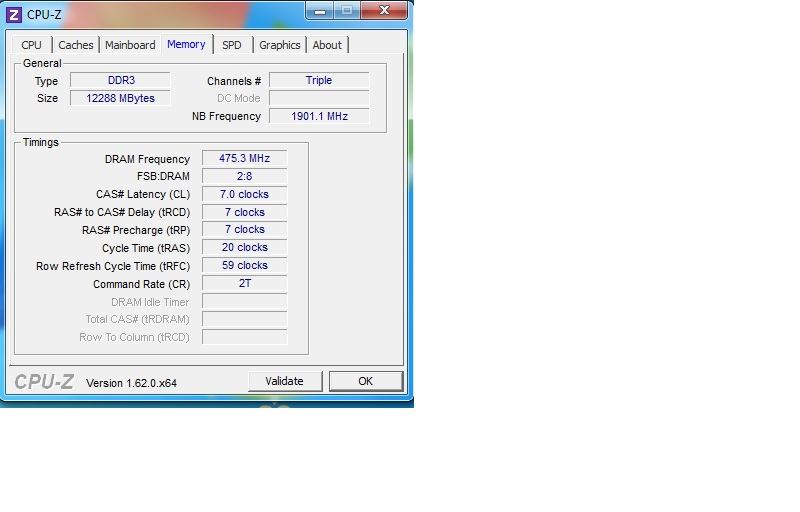Click the Memory tab
This screenshot has width=800, height=512.
pos(186,44)
